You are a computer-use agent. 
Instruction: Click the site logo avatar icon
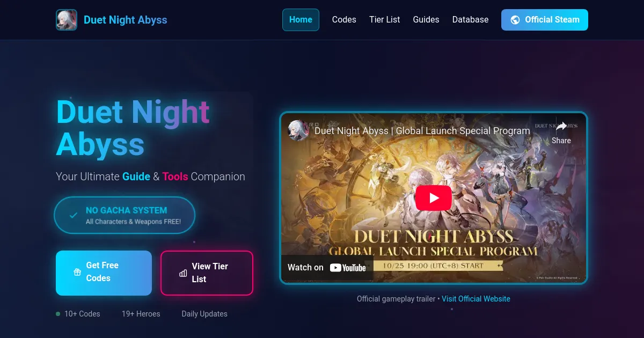(x=67, y=20)
